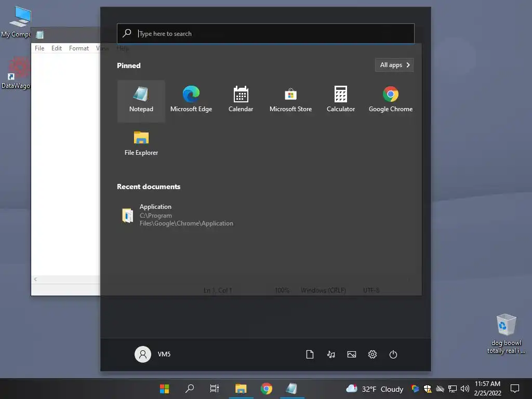Select the DataWagon desktop shortcut

[x=16, y=73]
